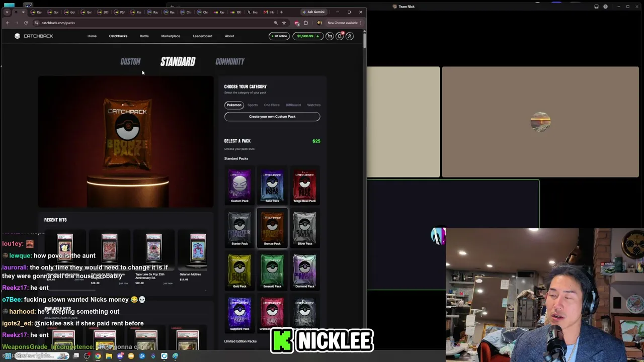
Task: Click the sunset avatar in Team Nick window
Action: [x=540, y=122]
